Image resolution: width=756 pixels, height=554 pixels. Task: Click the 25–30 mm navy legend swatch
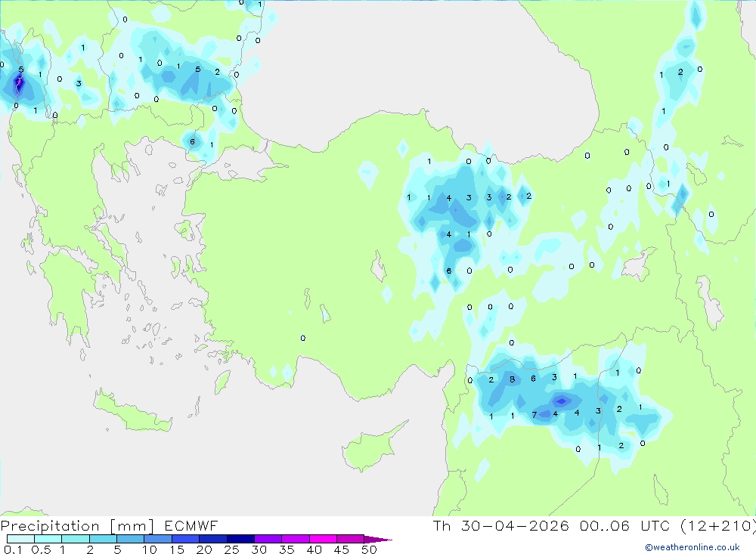[x=240, y=539]
